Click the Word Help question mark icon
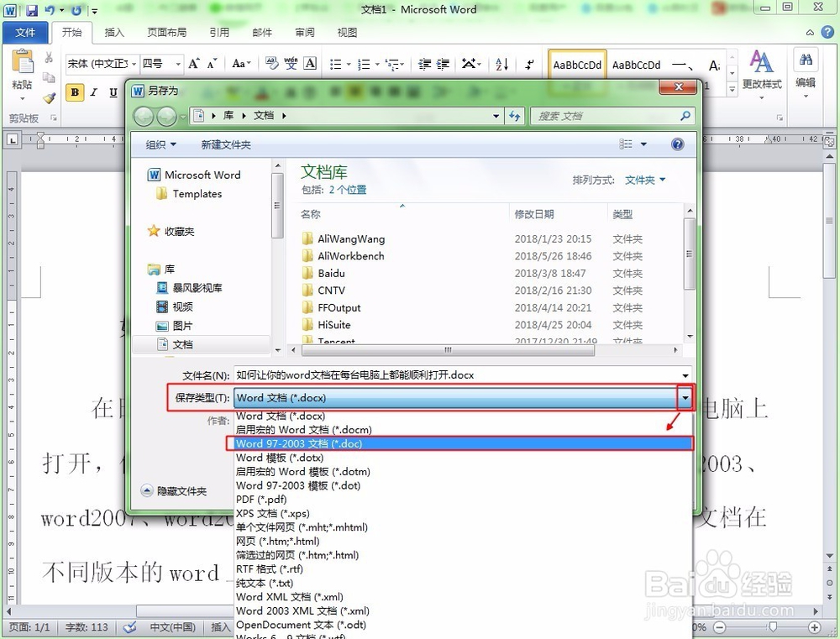The width and height of the screenshot is (840, 639). pos(827,32)
